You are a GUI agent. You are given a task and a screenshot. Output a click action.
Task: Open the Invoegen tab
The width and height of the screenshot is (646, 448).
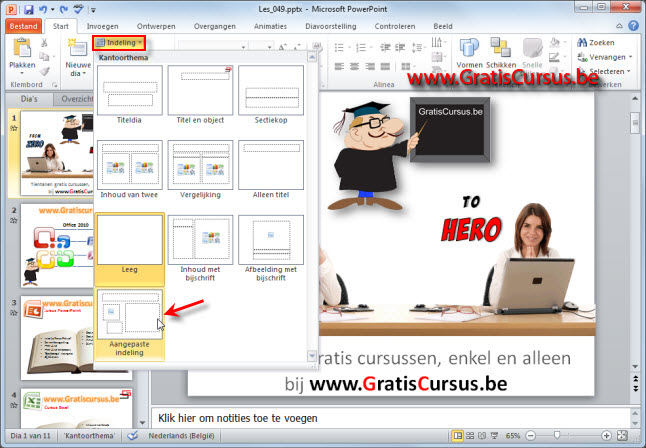[x=102, y=26]
